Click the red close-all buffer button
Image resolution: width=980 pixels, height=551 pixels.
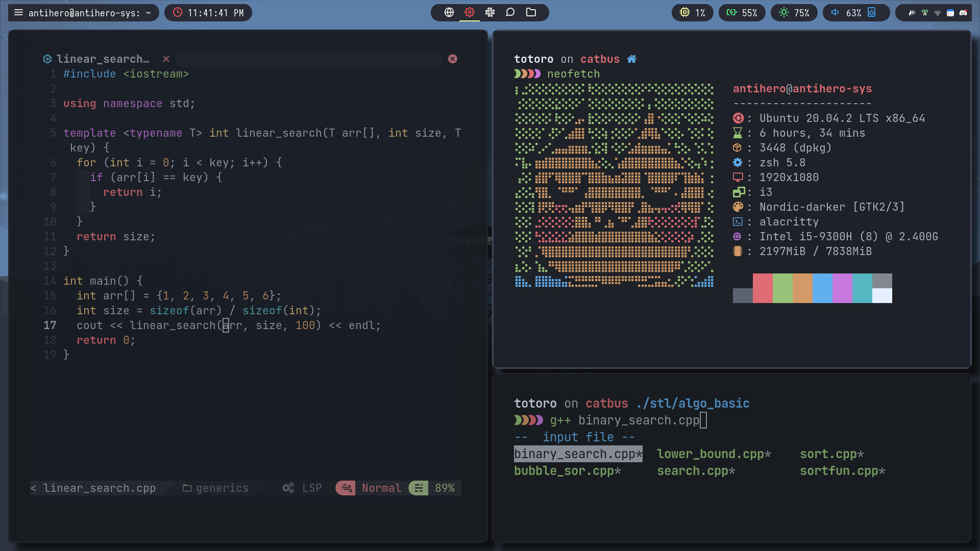point(453,59)
